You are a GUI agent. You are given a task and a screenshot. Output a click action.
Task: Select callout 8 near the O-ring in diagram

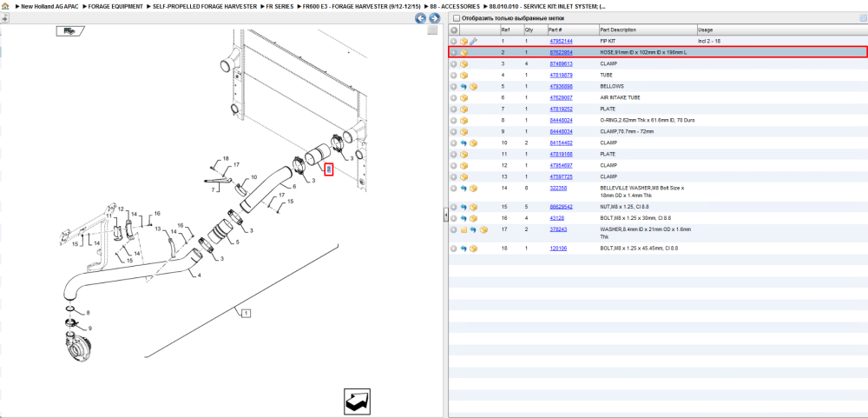coord(88,313)
